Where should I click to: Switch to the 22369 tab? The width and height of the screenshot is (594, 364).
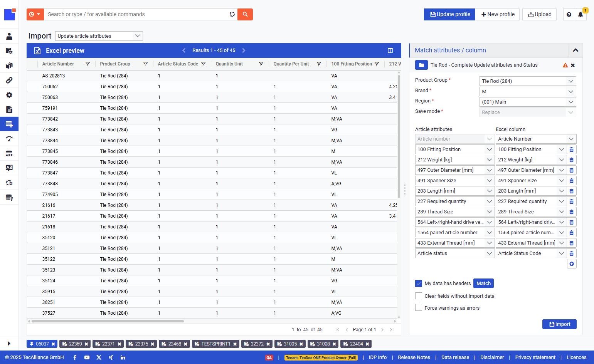75,344
